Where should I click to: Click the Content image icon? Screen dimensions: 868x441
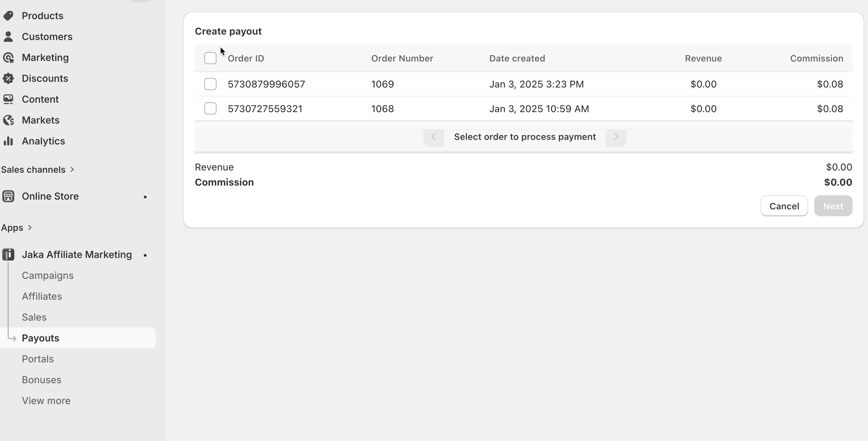tap(8, 99)
